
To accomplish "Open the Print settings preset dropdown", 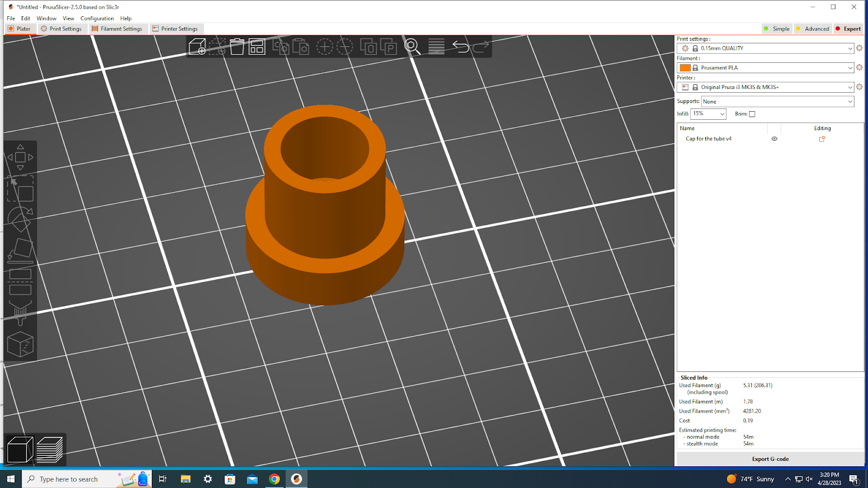I will click(765, 48).
